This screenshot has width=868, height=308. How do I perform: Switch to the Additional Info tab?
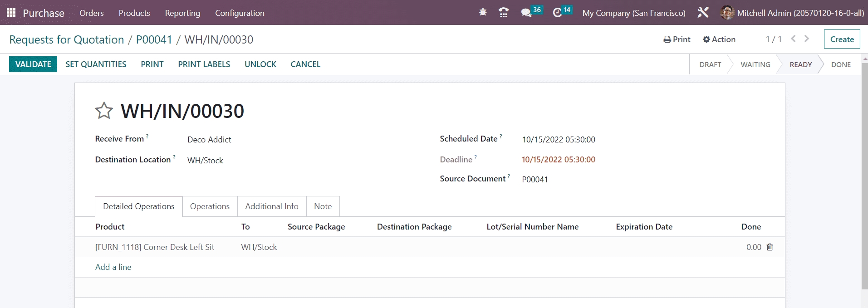tap(271, 206)
